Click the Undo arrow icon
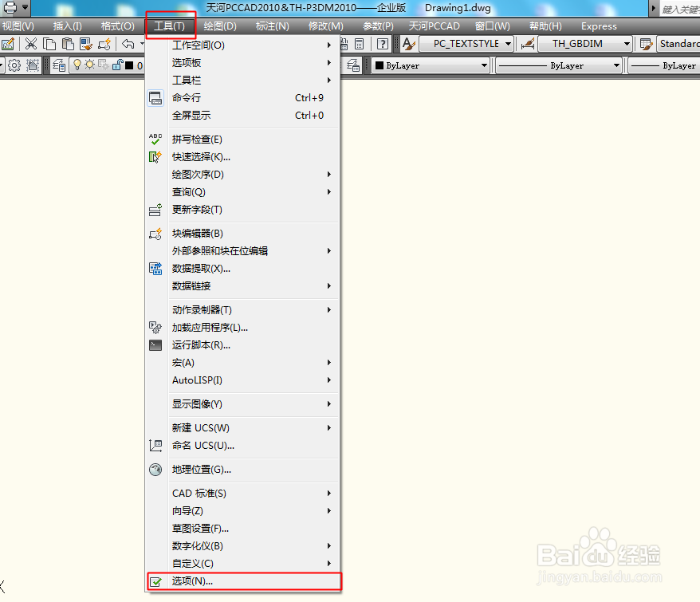 pos(128,44)
